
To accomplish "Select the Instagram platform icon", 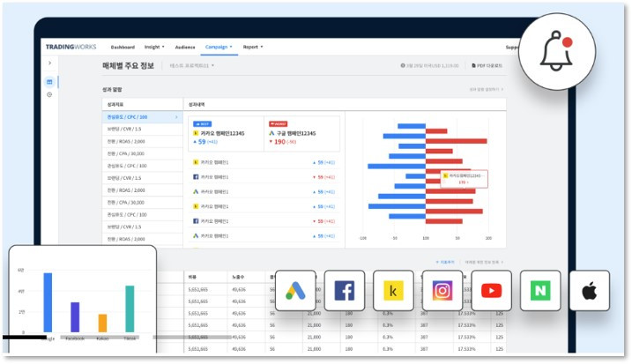I will coord(442,291).
